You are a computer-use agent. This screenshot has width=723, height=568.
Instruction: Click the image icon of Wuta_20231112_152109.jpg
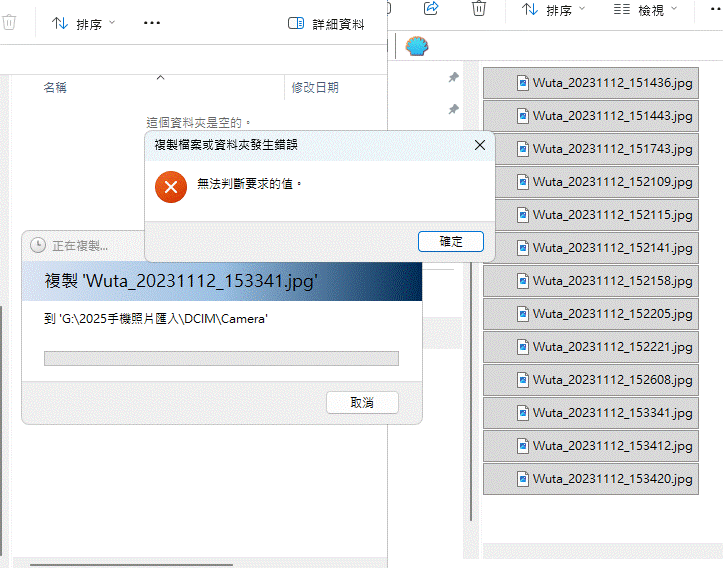coord(522,182)
